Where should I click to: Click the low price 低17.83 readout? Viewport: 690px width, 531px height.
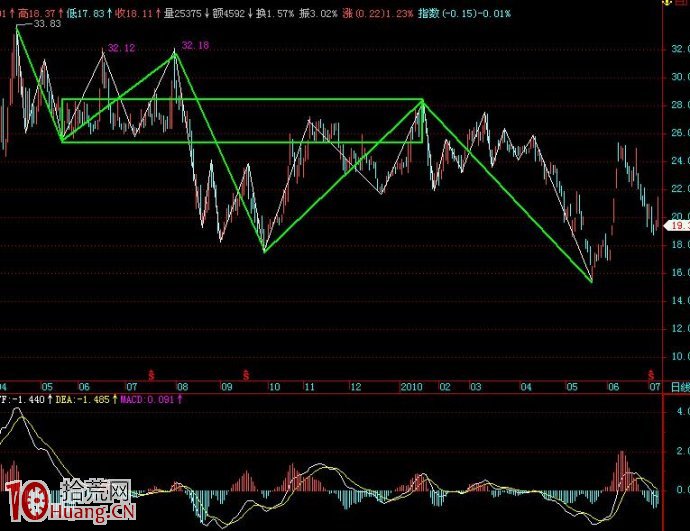[85, 14]
